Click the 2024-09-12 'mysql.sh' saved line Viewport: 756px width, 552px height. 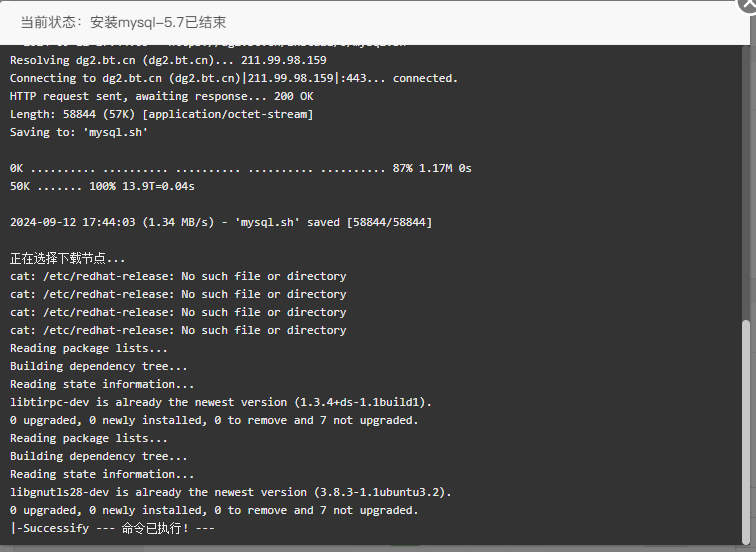click(220, 222)
